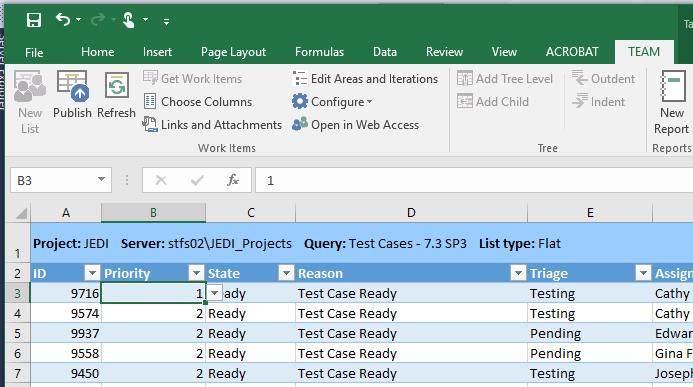This screenshot has width=693, height=387.
Task: Switch to the ACROBAT tab
Action: (x=572, y=52)
